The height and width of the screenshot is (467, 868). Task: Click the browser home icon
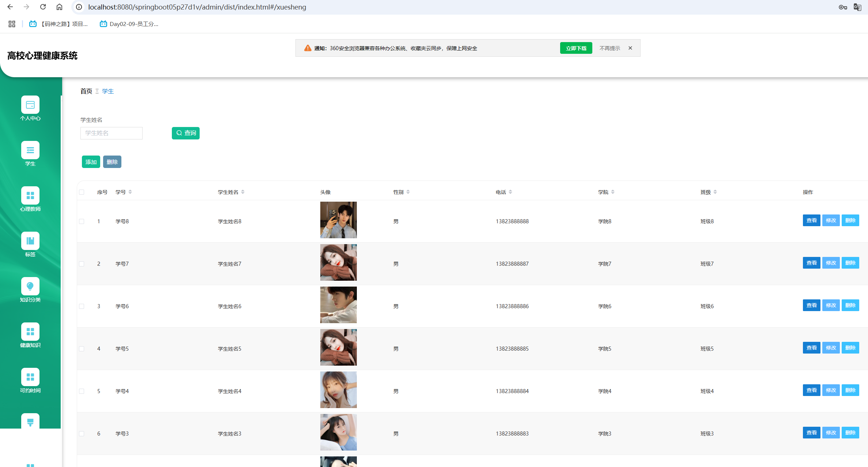(x=59, y=7)
